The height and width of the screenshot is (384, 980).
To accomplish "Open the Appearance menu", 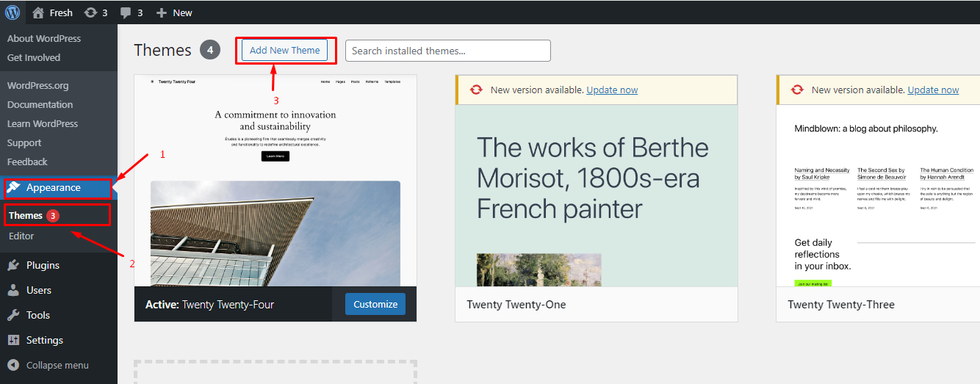I will pos(53,188).
